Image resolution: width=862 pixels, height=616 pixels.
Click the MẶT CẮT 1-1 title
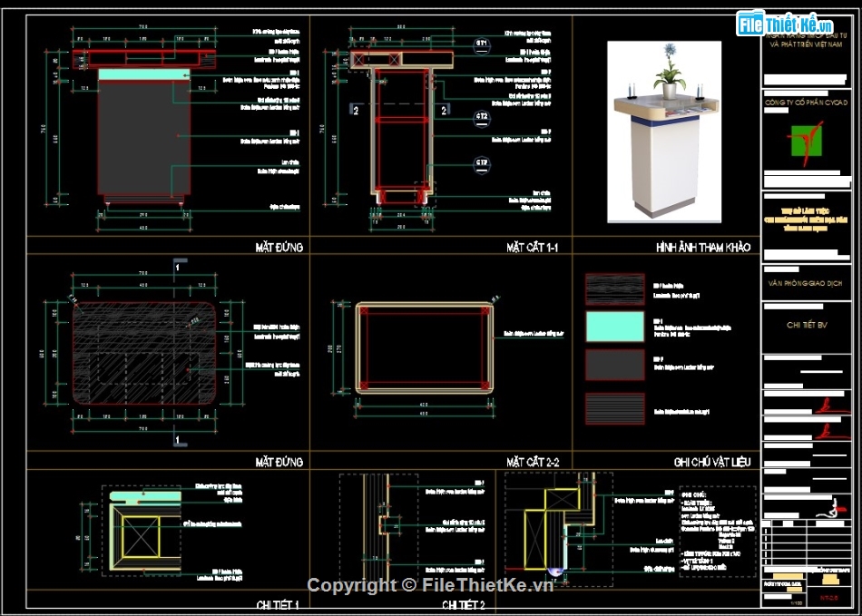(532, 247)
